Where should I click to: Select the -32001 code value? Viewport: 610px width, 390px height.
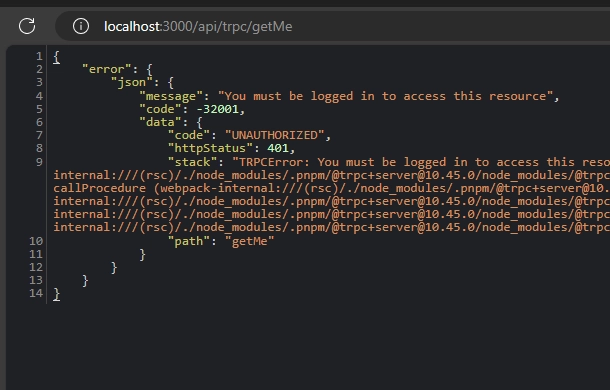point(217,109)
